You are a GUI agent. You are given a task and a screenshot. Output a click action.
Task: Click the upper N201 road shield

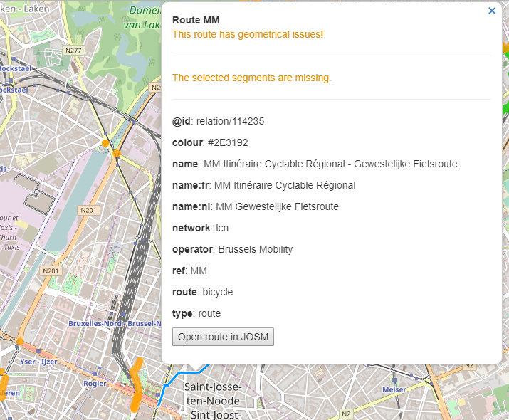[x=88, y=210]
